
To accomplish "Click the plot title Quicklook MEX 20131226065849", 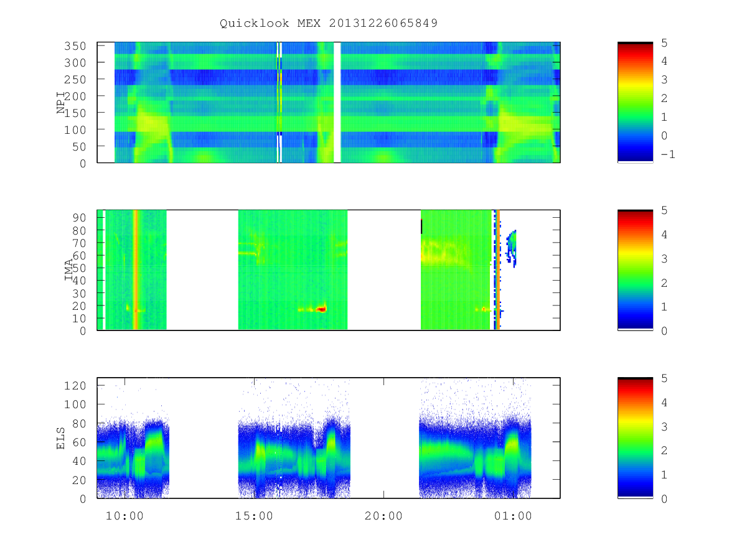I will 329,24.
